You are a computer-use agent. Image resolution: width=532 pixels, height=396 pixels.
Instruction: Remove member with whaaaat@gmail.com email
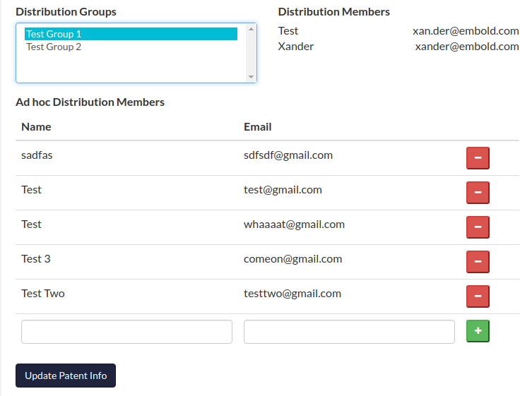click(x=478, y=227)
